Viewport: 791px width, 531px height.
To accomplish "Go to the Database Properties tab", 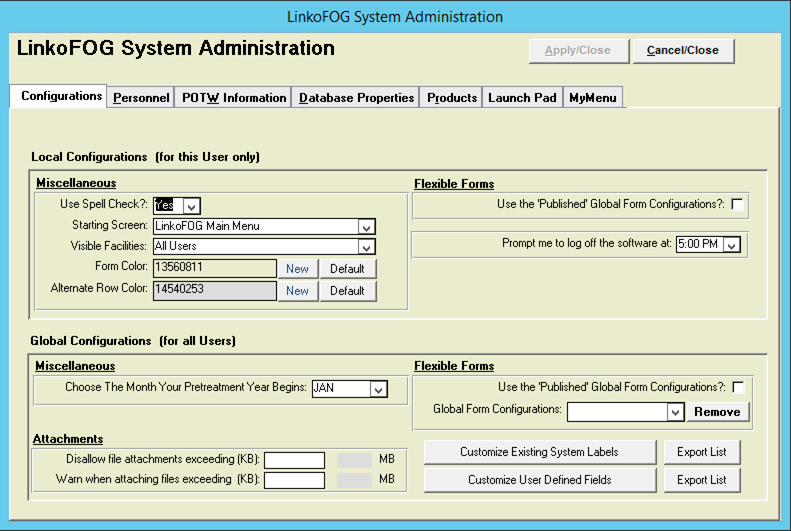I will click(x=356, y=98).
